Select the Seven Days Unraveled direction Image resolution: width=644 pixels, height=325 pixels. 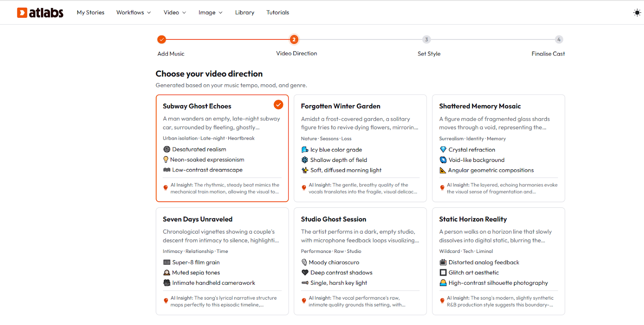click(x=222, y=261)
